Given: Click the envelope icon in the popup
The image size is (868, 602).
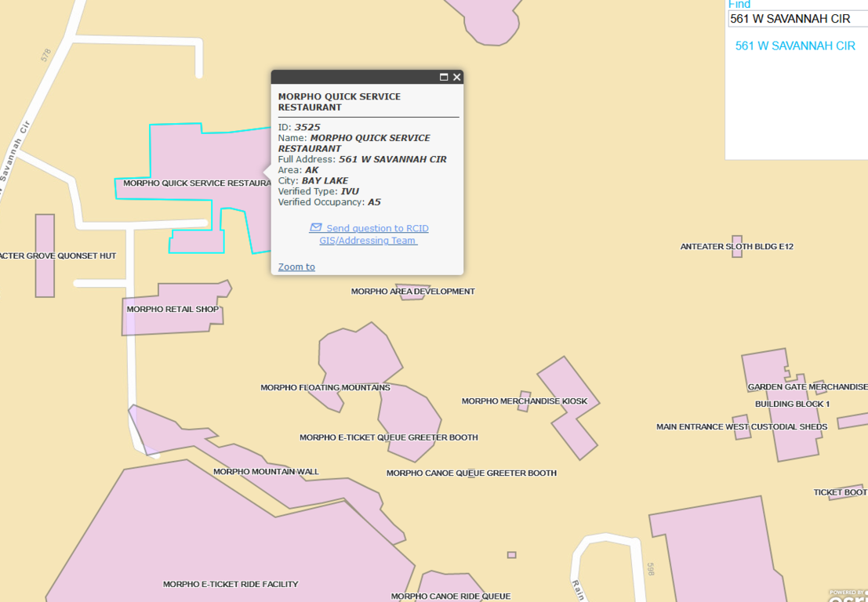Looking at the screenshot, I should (x=316, y=228).
